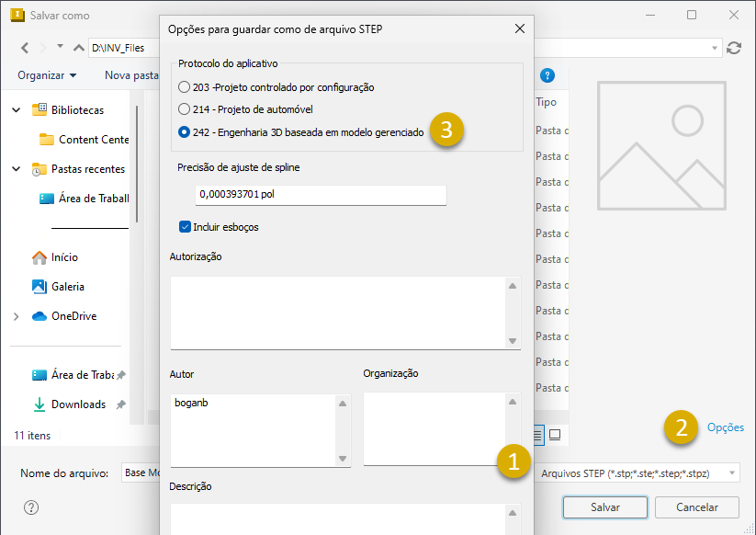The width and height of the screenshot is (756, 535).
Task: Switch to large icons view
Action: tap(555, 435)
